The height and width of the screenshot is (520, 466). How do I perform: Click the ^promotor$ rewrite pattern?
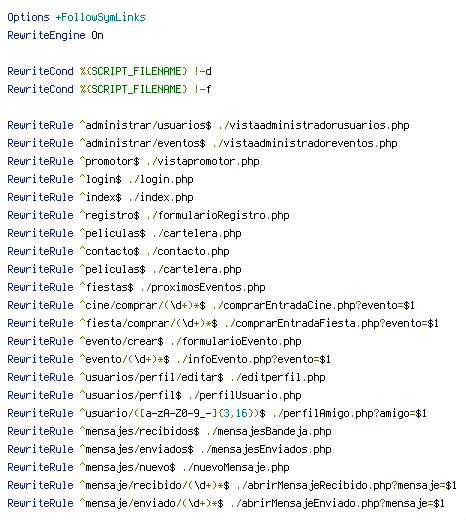(109, 161)
